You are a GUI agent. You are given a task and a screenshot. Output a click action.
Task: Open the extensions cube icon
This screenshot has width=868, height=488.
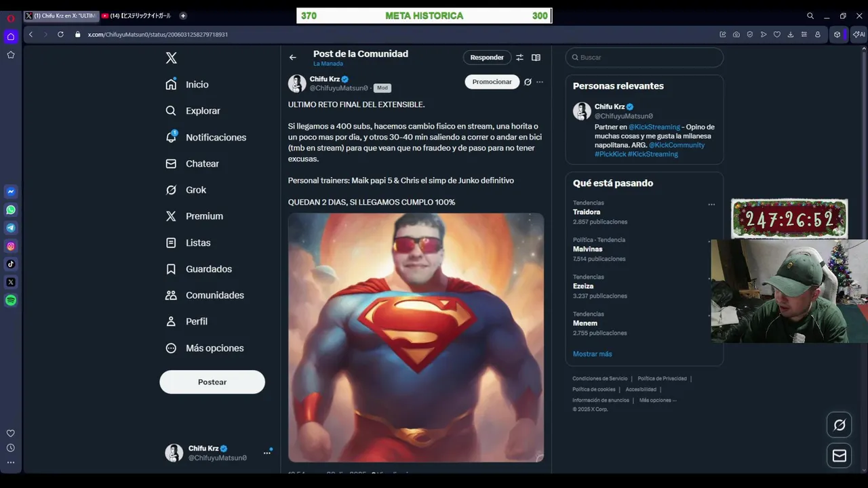coord(837,35)
